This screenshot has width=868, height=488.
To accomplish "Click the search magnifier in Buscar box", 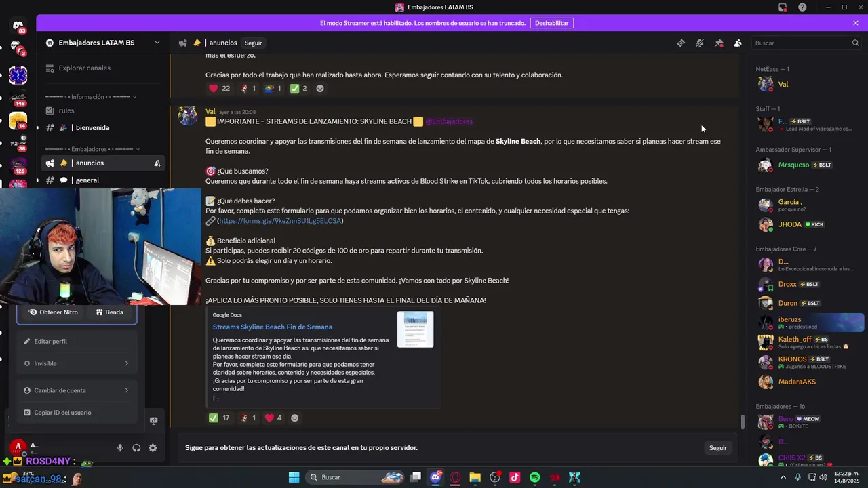I will tap(855, 43).
